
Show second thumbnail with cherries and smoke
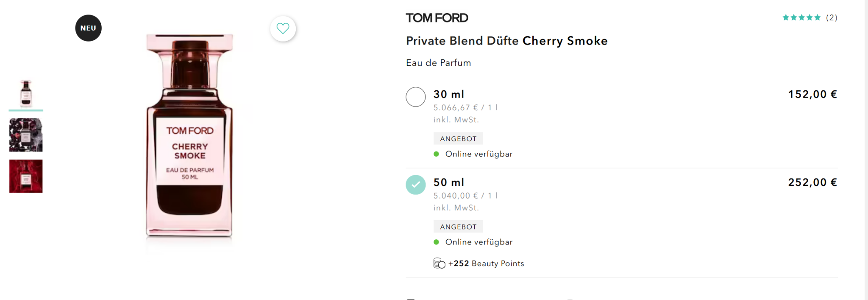(x=26, y=135)
